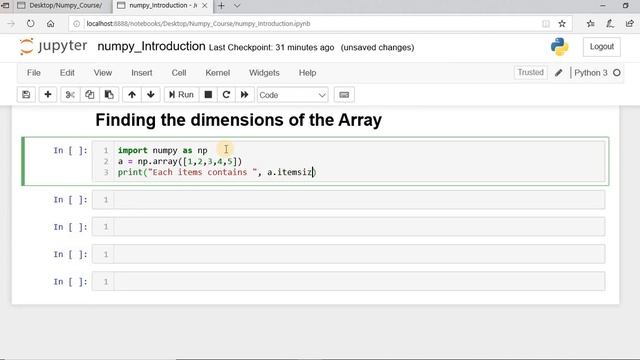Click the kernel idle circle indicator
Screen dimensions: 640x360
[x=617, y=73]
